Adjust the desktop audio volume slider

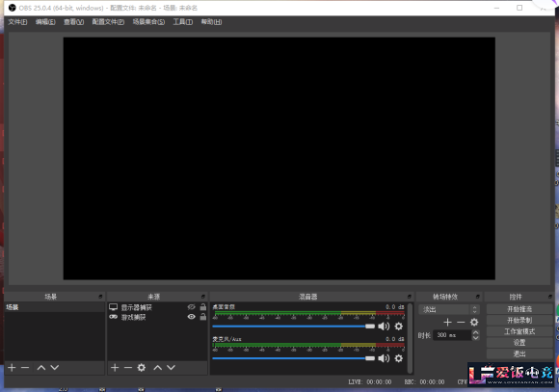coord(293,327)
